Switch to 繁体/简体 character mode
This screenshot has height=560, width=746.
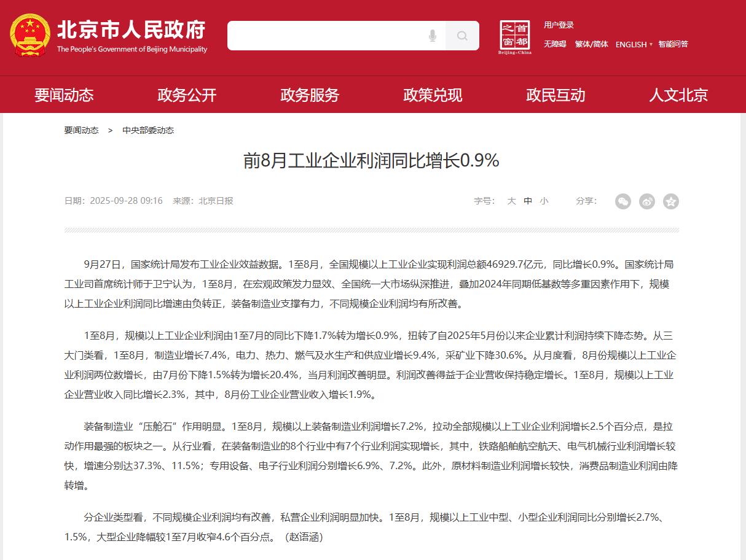pyautogui.click(x=591, y=44)
